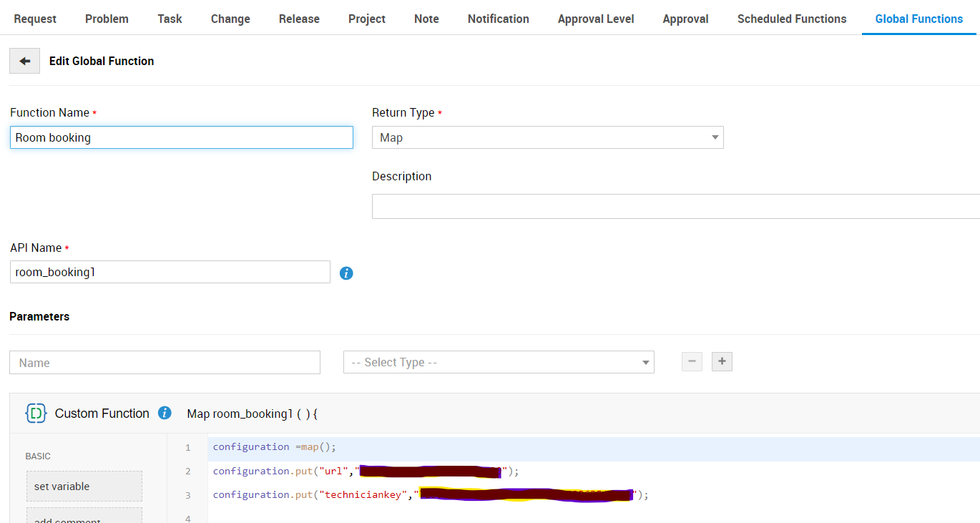Image resolution: width=980 pixels, height=523 pixels.
Task: Focus the Function Name field
Action: pos(182,137)
